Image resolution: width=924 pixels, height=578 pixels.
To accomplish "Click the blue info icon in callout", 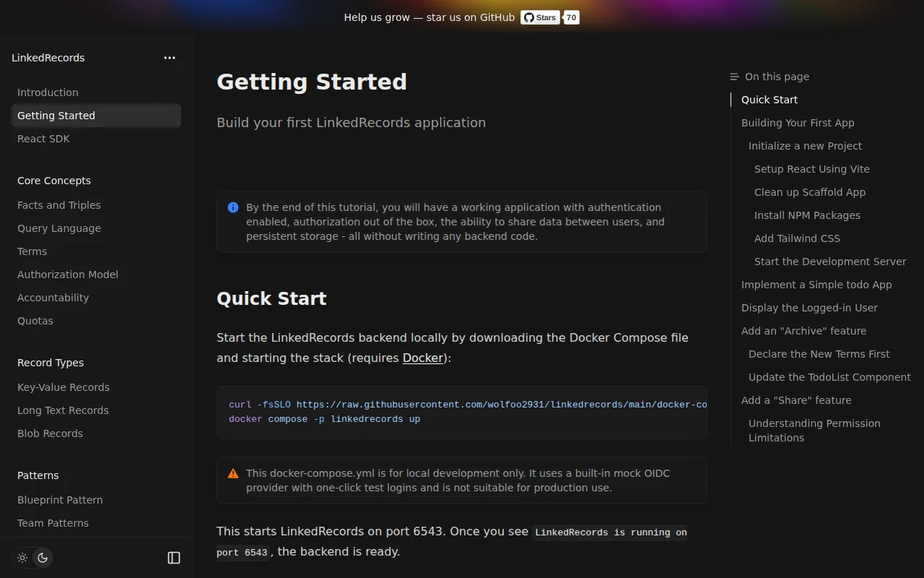I will (233, 207).
